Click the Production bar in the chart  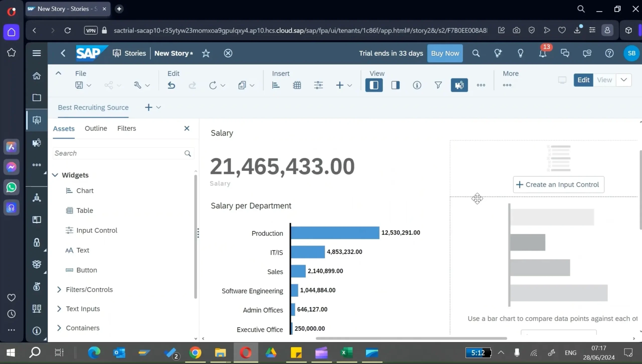pyautogui.click(x=335, y=233)
